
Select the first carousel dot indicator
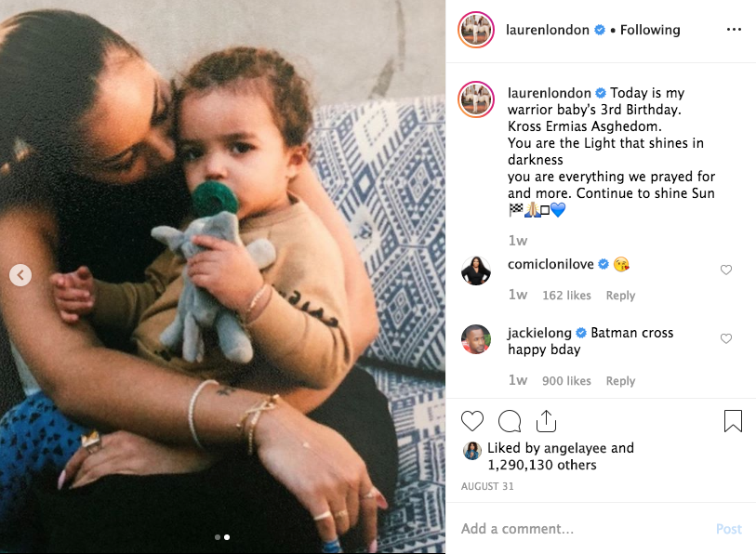click(218, 537)
